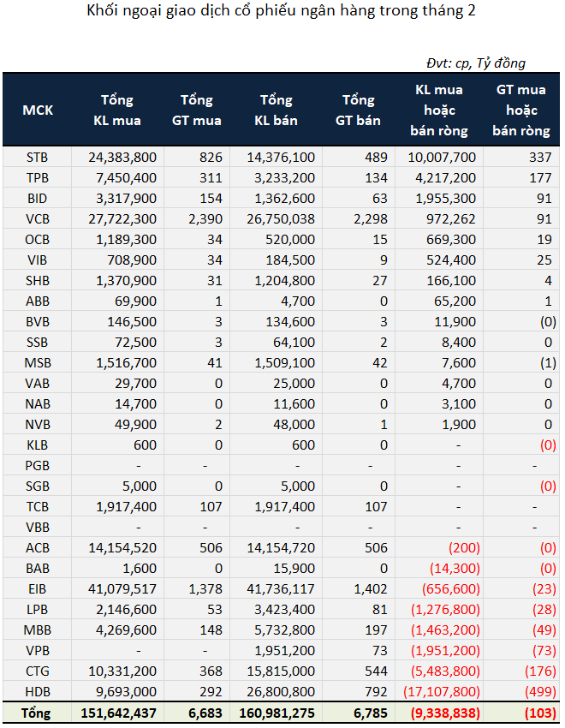Viewport: 565px width, 728px height.
Task: Click the MCK column header
Action: pos(38,110)
